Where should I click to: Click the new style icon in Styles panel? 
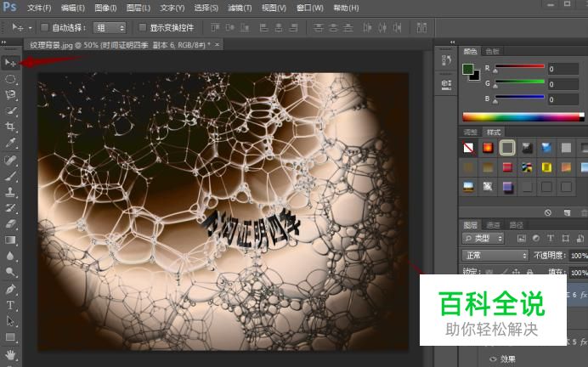[x=567, y=213]
